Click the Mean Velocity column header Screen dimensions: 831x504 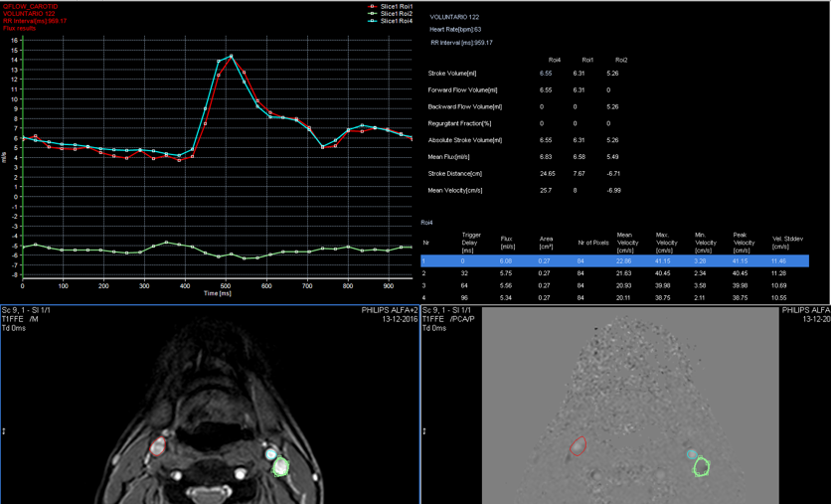point(627,243)
